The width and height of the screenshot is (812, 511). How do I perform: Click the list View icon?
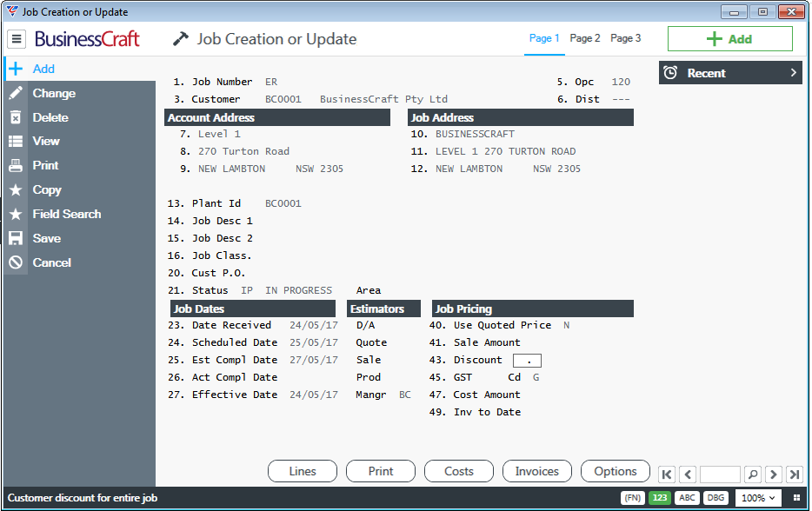click(16, 142)
